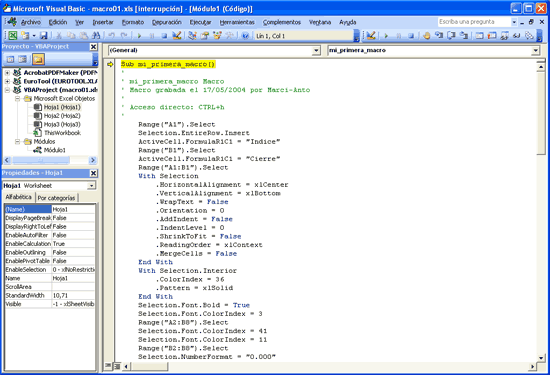Open the Immediate Window icon
550x375 pixels.
tap(492, 35)
